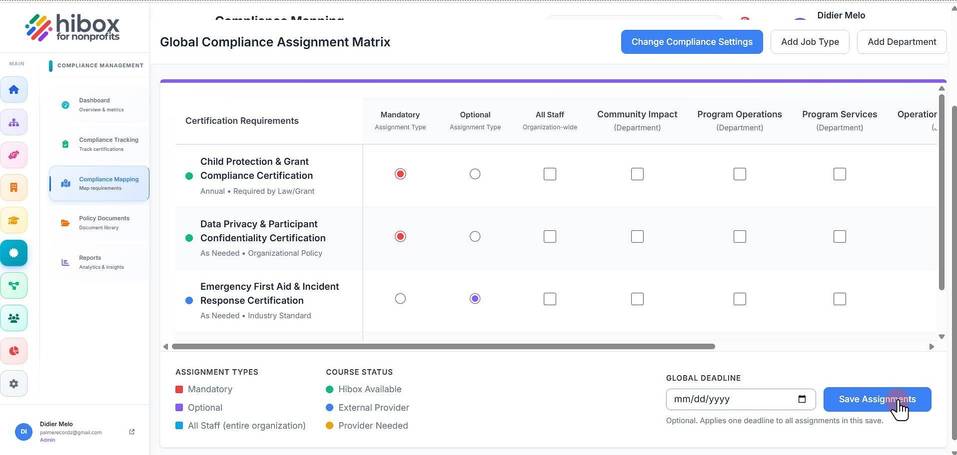Click the Change Compliance Settings button
Screen dimensions: 957x455
[692, 42]
